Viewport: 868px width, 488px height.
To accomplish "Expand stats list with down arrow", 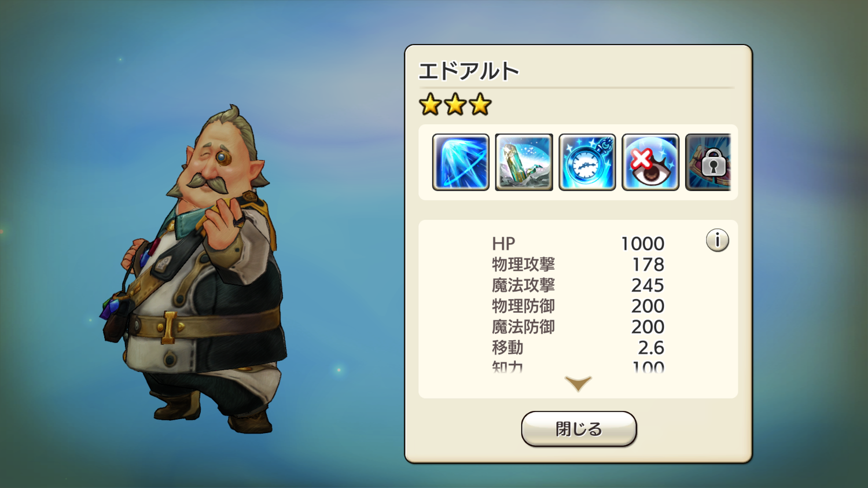I will [x=578, y=383].
